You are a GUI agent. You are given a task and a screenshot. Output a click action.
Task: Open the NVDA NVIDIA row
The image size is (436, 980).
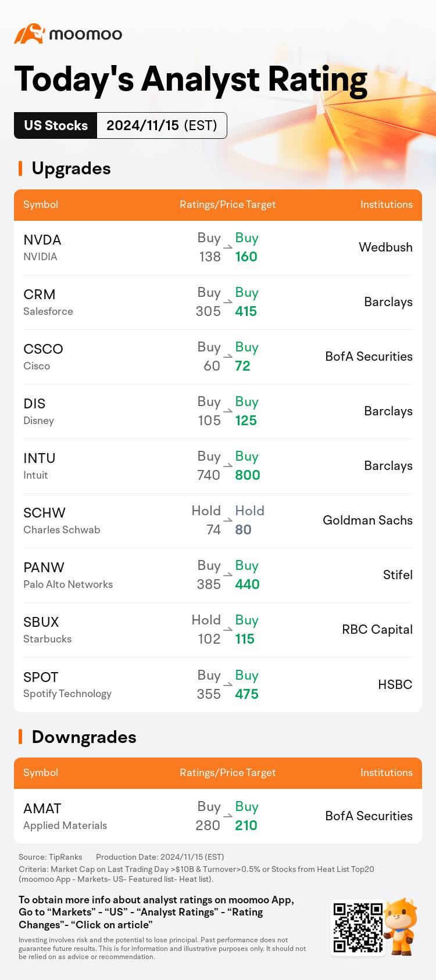[218, 247]
